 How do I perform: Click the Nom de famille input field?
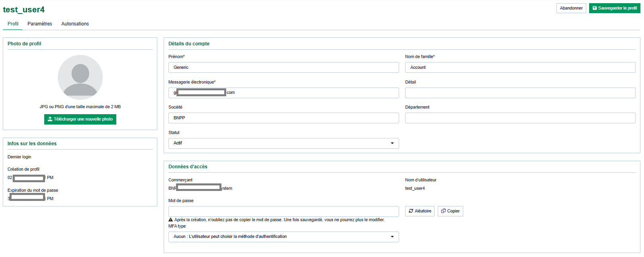click(520, 68)
